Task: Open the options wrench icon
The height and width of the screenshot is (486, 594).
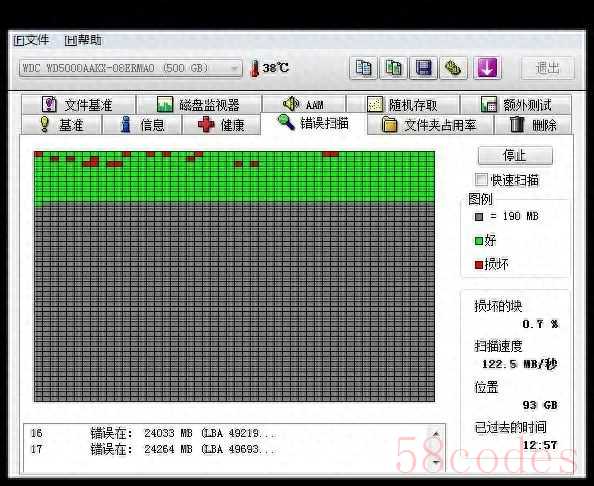Action: (x=453, y=68)
